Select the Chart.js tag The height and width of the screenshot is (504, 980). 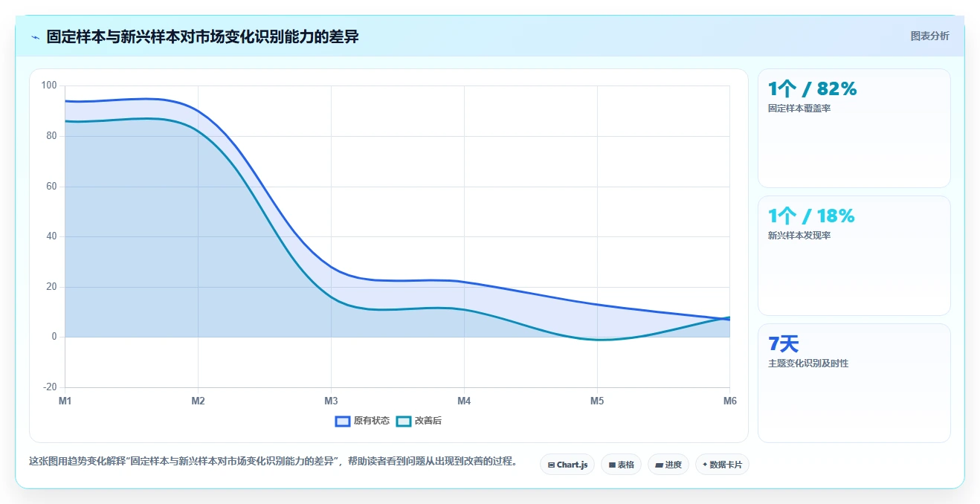pyautogui.click(x=567, y=465)
